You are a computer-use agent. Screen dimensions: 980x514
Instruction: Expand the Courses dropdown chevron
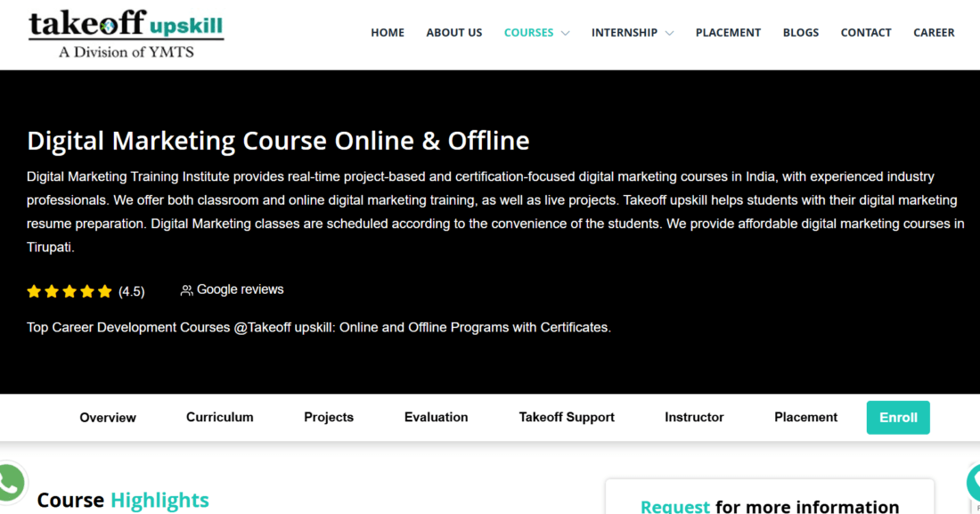[565, 33]
